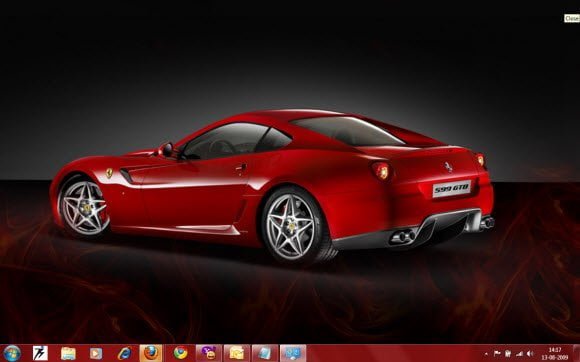Image resolution: width=580 pixels, height=362 pixels.
Task: Launch the running-figure app in taskbar
Action: [x=40, y=353]
